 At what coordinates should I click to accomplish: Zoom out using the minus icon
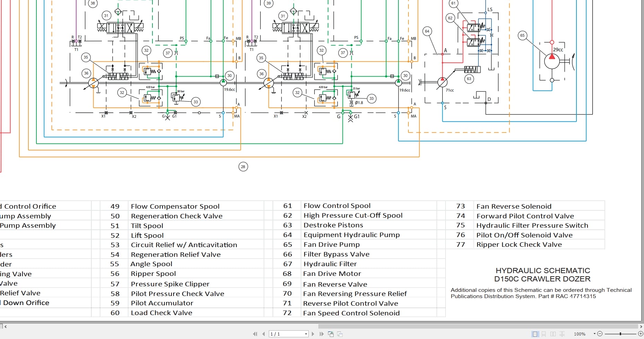click(600, 334)
